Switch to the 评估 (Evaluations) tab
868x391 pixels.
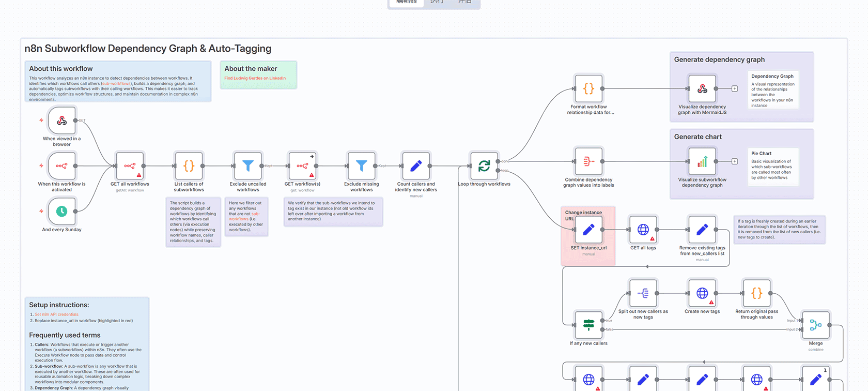coord(464,2)
